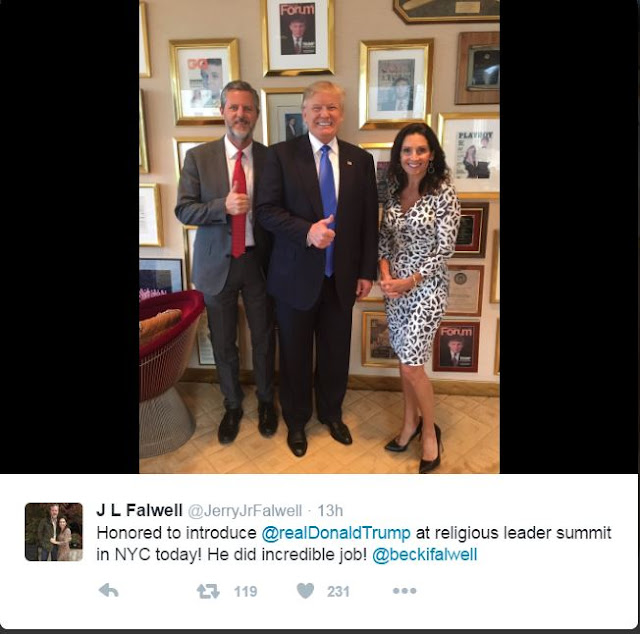Click the black area left of the photo

click(x=69, y=237)
